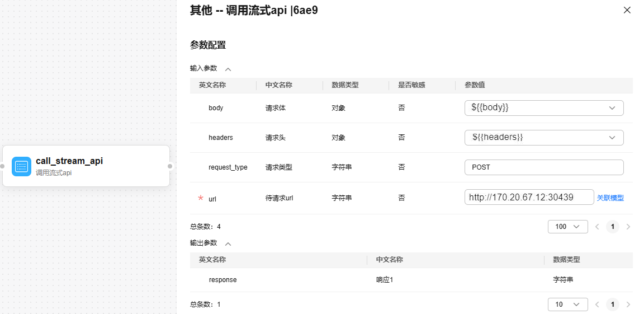
Task: Go to next page of output parameters
Action: [628, 304]
